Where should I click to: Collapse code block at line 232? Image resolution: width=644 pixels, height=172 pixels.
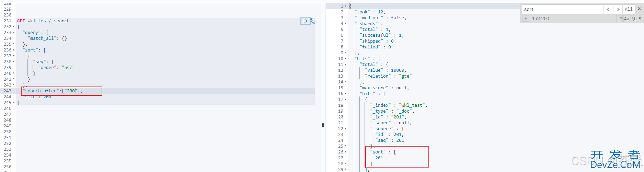13,27
